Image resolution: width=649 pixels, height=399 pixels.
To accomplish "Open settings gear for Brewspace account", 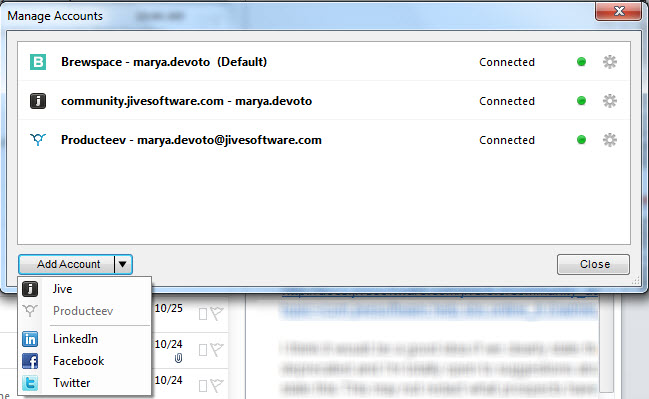I will click(609, 62).
